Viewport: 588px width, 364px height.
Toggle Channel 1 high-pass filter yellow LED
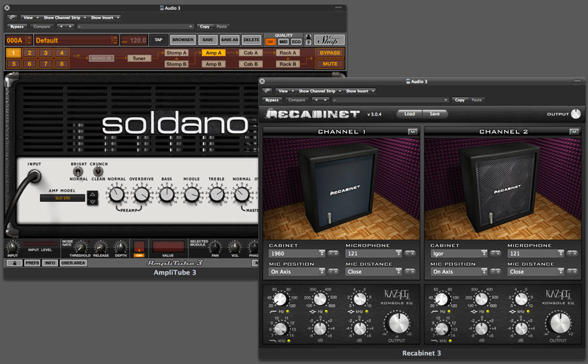click(x=288, y=312)
